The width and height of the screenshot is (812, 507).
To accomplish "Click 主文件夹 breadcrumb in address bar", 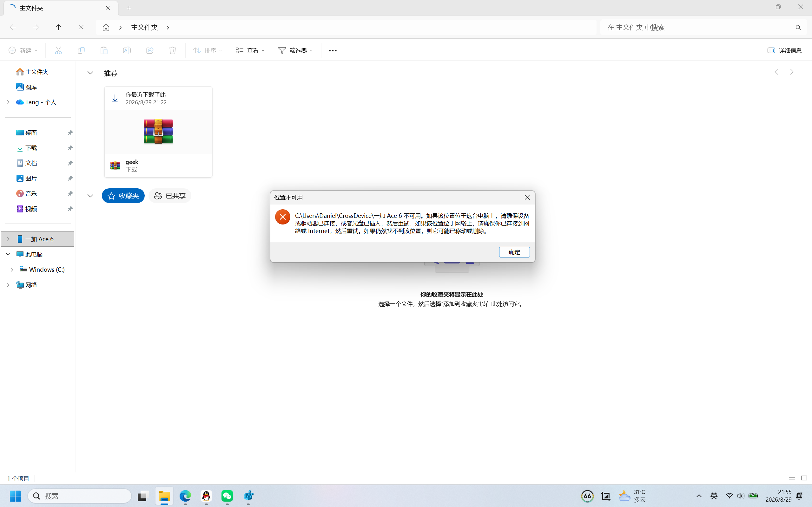I will 144,28.
